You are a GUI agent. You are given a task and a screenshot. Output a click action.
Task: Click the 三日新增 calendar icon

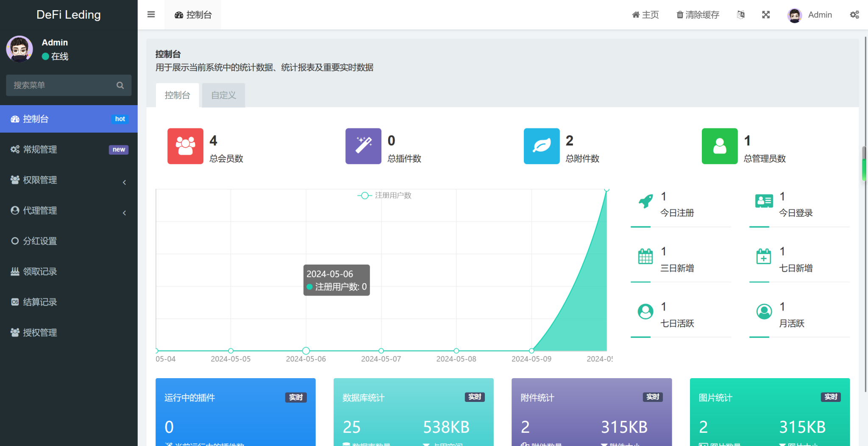click(645, 256)
